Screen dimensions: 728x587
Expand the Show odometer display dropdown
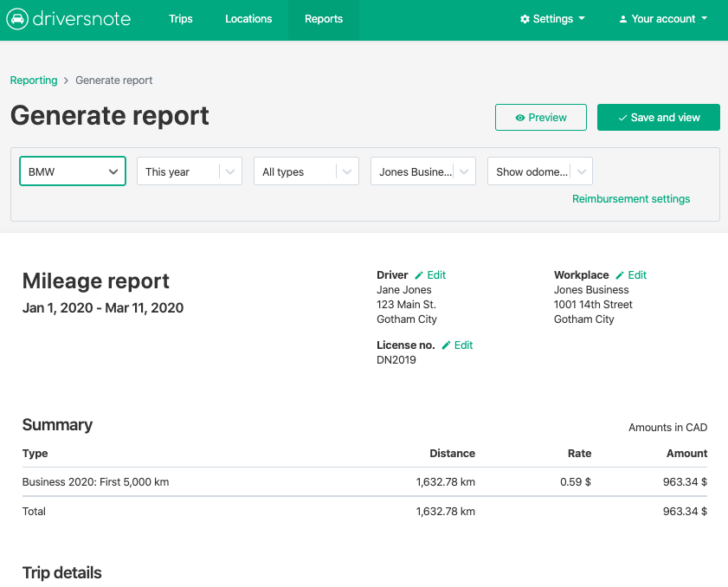coord(539,171)
